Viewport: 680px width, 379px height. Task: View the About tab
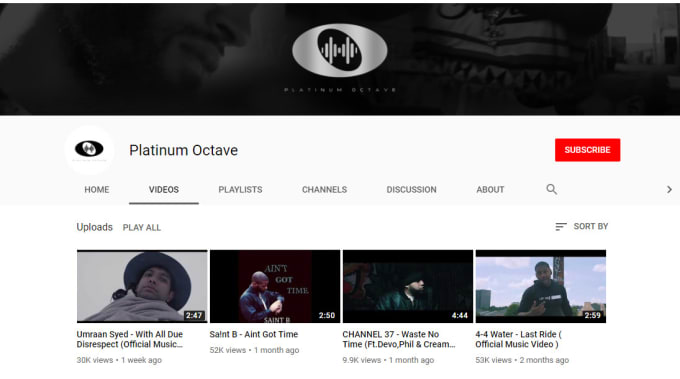tap(490, 190)
